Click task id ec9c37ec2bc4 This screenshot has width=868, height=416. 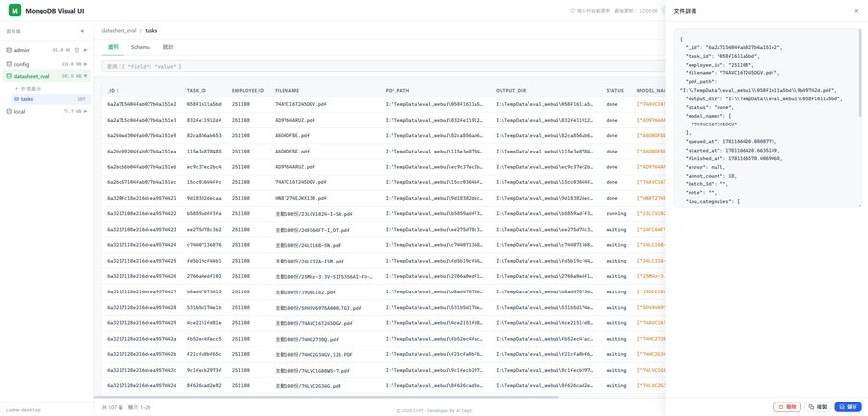click(x=203, y=166)
